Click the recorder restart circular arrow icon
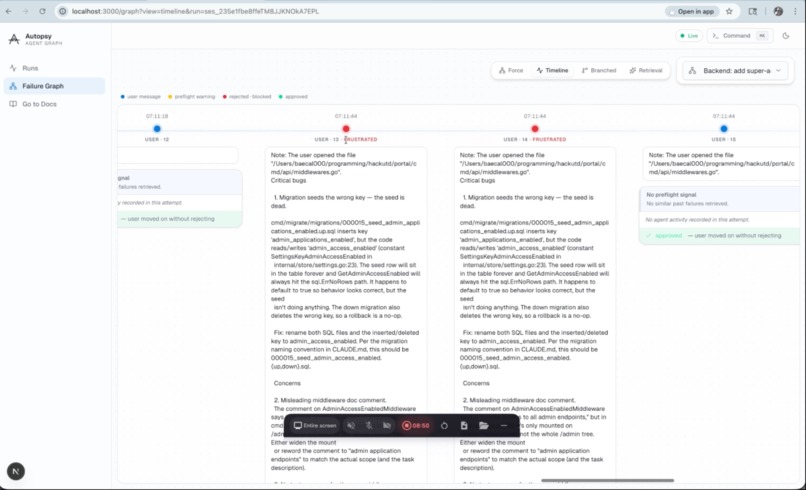Image resolution: width=806 pixels, height=490 pixels. (444, 425)
